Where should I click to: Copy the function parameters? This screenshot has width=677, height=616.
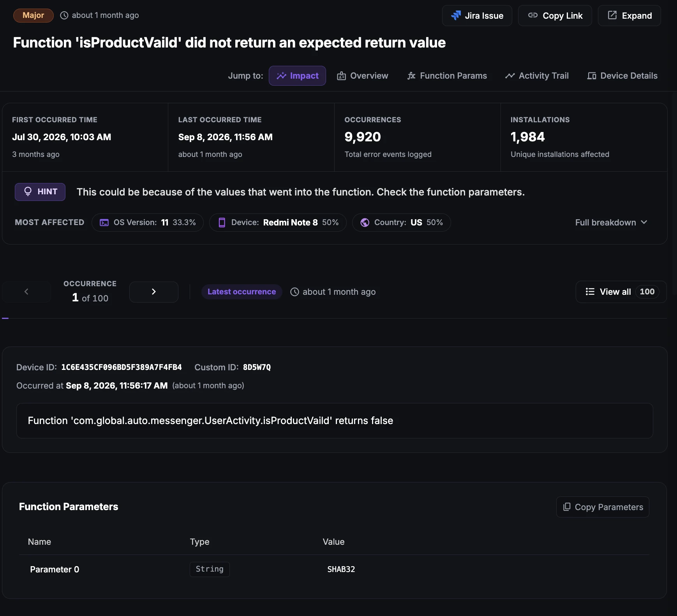pyautogui.click(x=603, y=507)
